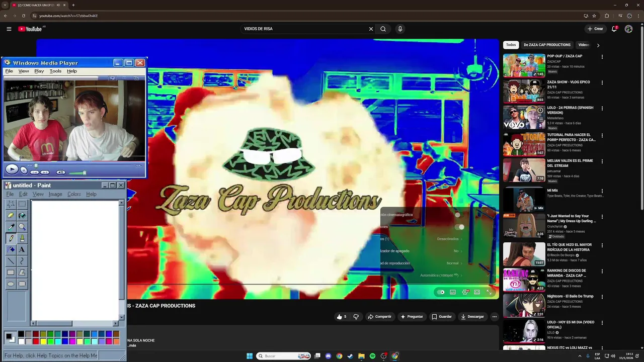
Task: Play the video in Windows Media Player
Action: point(12,170)
